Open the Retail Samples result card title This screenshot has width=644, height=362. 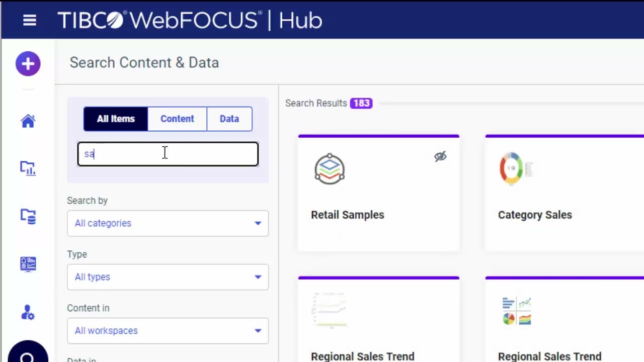coord(348,215)
